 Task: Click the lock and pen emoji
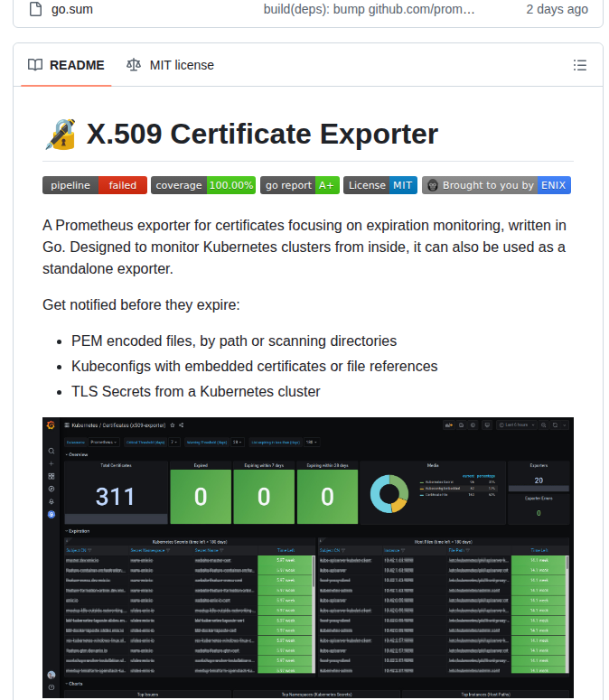coord(61,135)
